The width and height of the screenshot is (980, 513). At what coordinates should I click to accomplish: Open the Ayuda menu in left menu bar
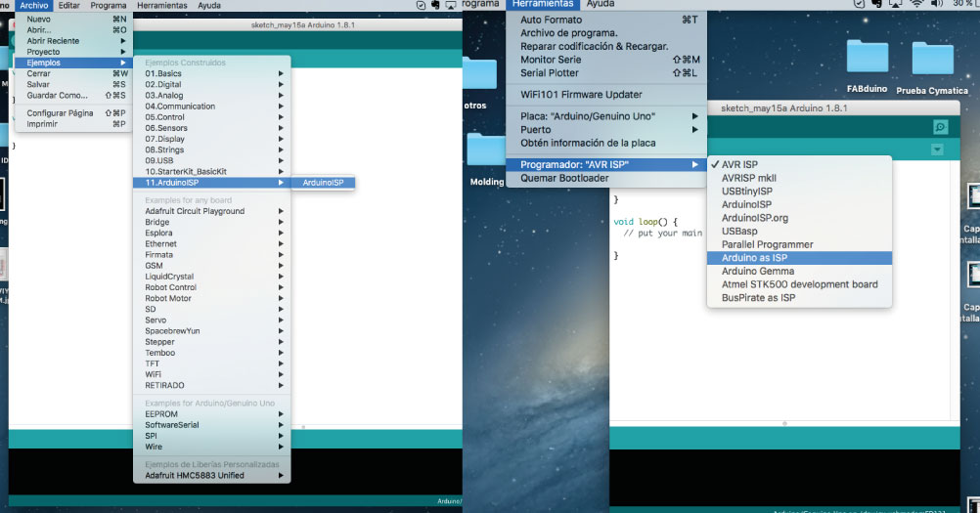(x=208, y=6)
